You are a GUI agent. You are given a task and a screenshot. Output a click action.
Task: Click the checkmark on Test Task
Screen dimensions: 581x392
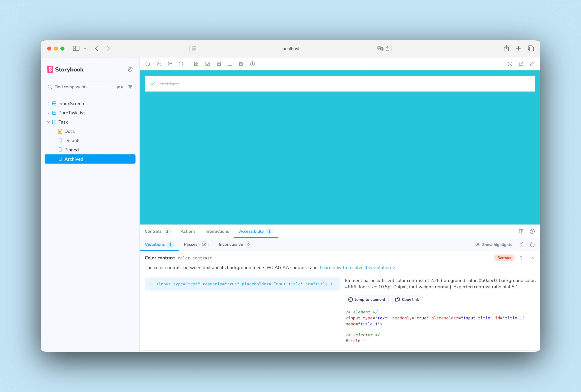(x=153, y=83)
